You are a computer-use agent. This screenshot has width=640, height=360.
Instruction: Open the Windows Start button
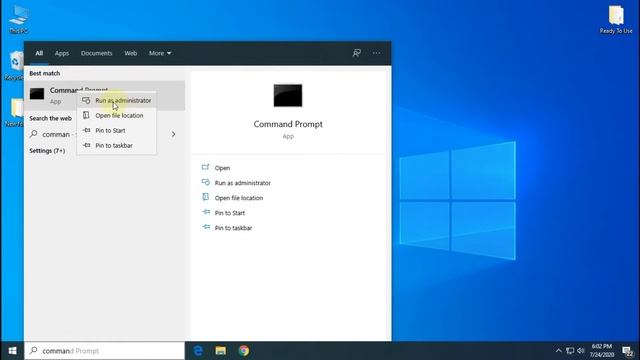(x=12, y=351)
